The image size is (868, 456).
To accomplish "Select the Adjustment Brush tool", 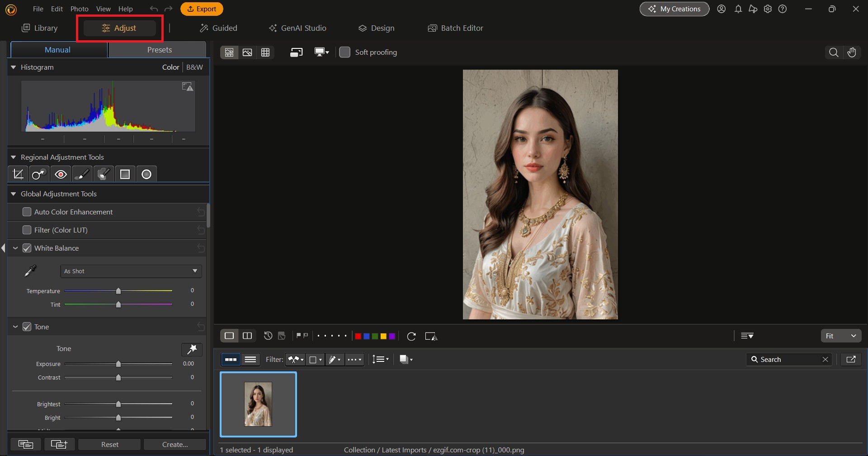I will [x=82, y=174].
